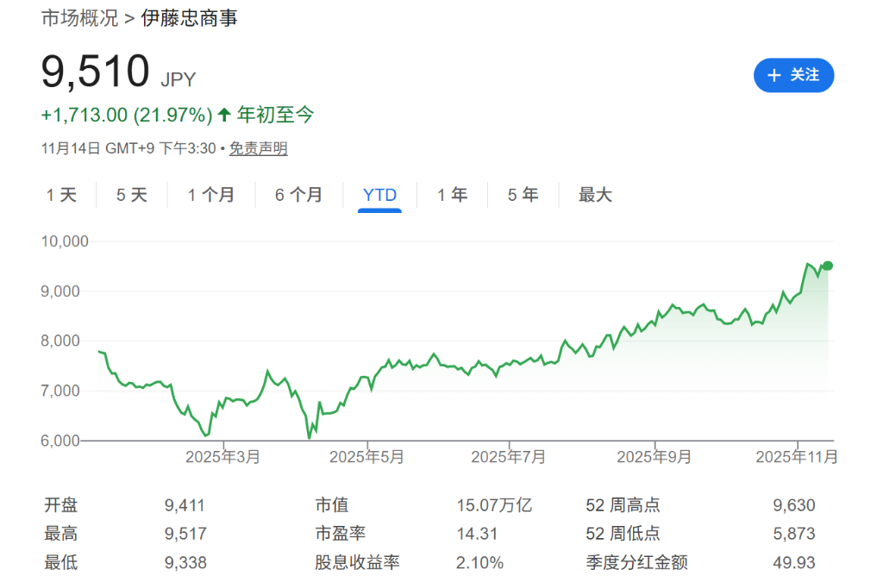Image resolution: width=883 pixels, height=588 pixels.
Task: Click the 2025年3月 axis label
Action: (222, 457)
